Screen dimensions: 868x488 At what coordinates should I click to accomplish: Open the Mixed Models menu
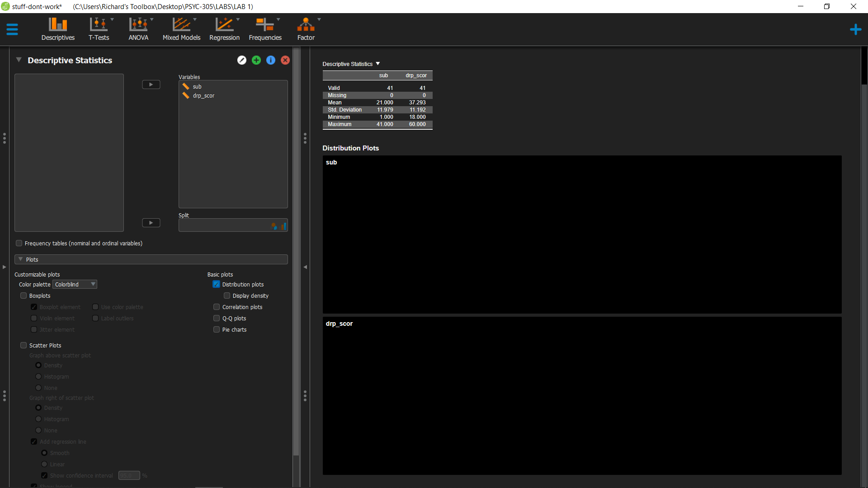pyautogui.click(x=181, y=28)
